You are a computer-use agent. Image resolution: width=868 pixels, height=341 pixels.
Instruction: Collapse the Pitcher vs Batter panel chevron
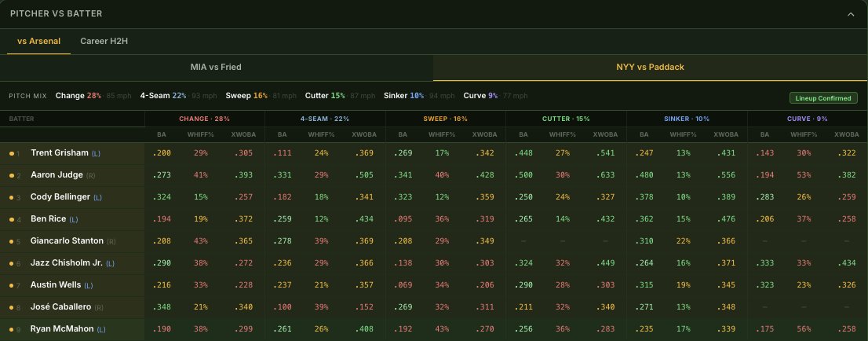point(851,14)
